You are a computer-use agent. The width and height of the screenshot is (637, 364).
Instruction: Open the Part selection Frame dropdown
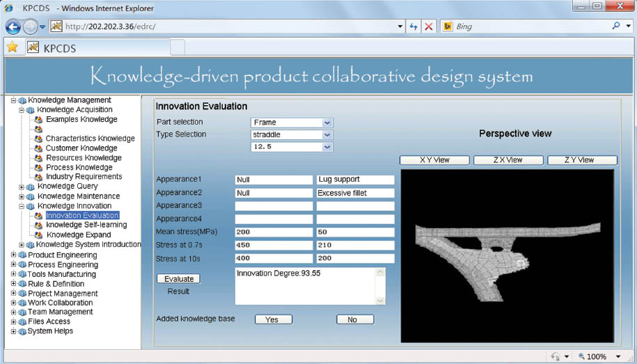click(327, 122)
